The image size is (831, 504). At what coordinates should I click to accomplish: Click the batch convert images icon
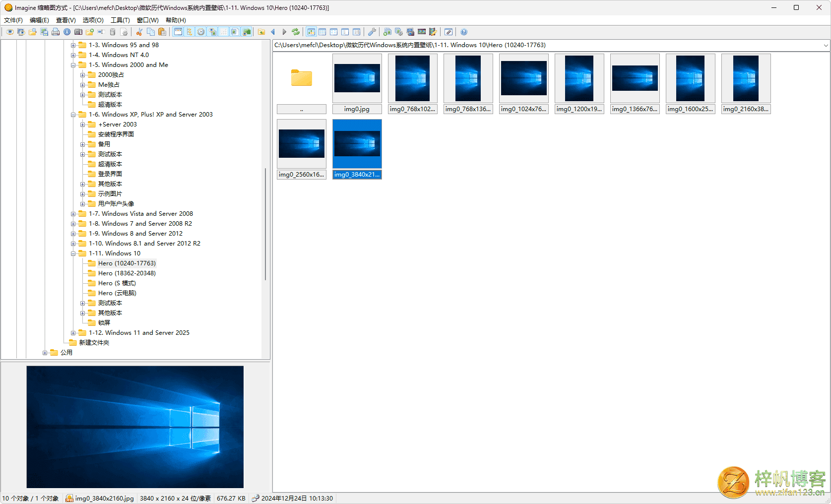(387, 32)
